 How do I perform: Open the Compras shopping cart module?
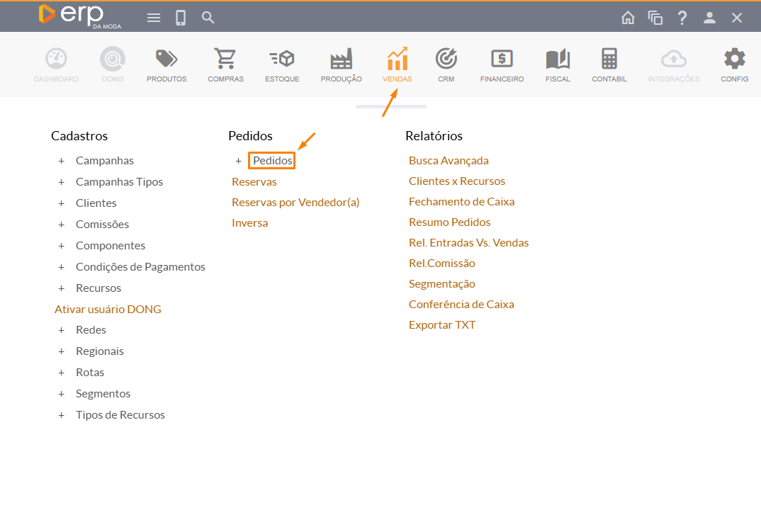point(225,60)
